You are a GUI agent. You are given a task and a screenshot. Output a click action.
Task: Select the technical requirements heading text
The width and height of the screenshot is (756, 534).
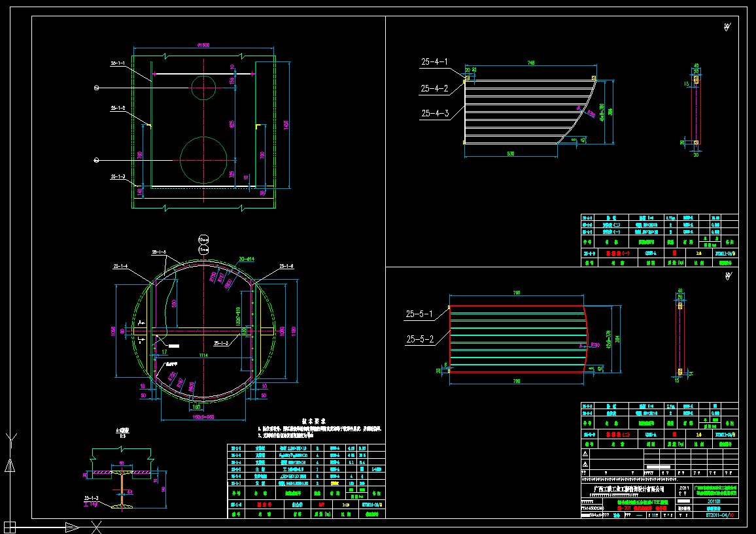(315, 421)
